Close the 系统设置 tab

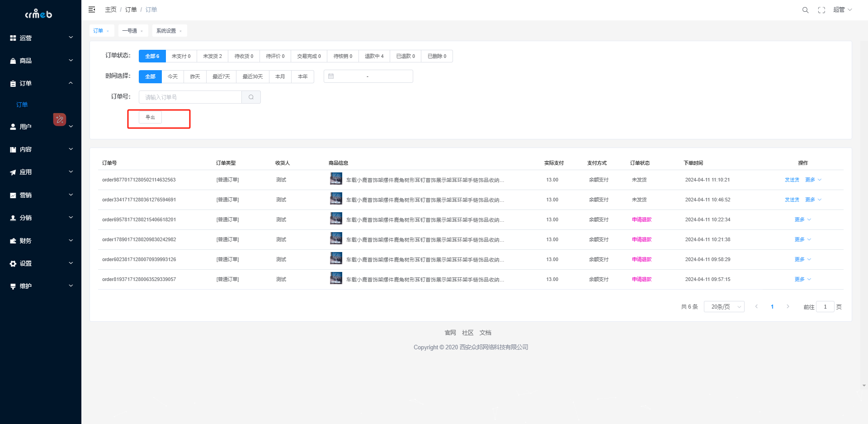[x=180, y=31]
